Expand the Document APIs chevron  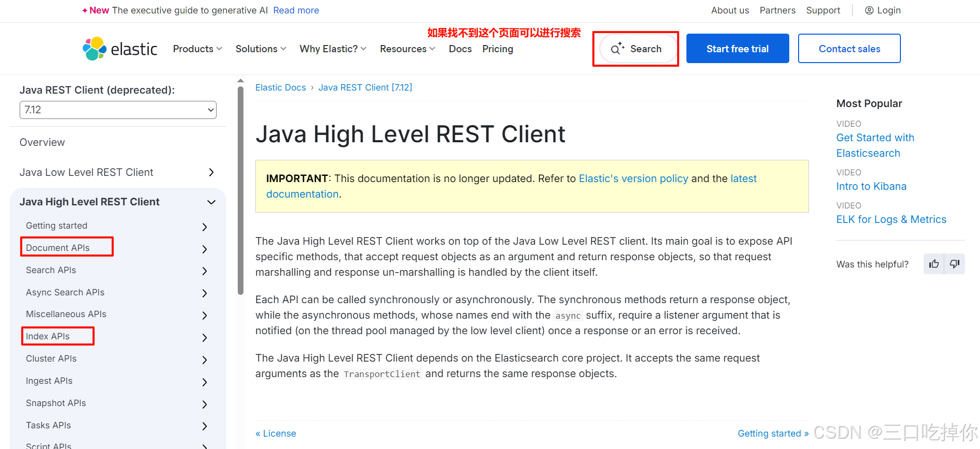pos(205,249)
